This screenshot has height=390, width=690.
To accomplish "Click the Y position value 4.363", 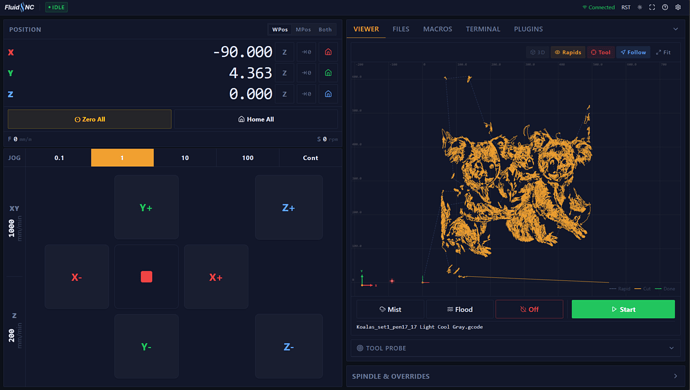I will tap(250, 73).
